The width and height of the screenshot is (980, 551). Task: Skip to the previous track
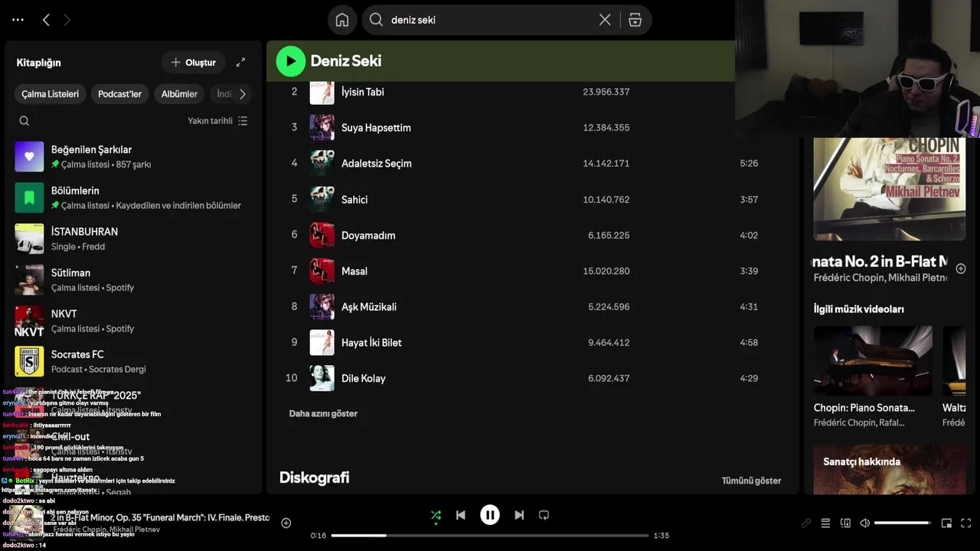461,516
